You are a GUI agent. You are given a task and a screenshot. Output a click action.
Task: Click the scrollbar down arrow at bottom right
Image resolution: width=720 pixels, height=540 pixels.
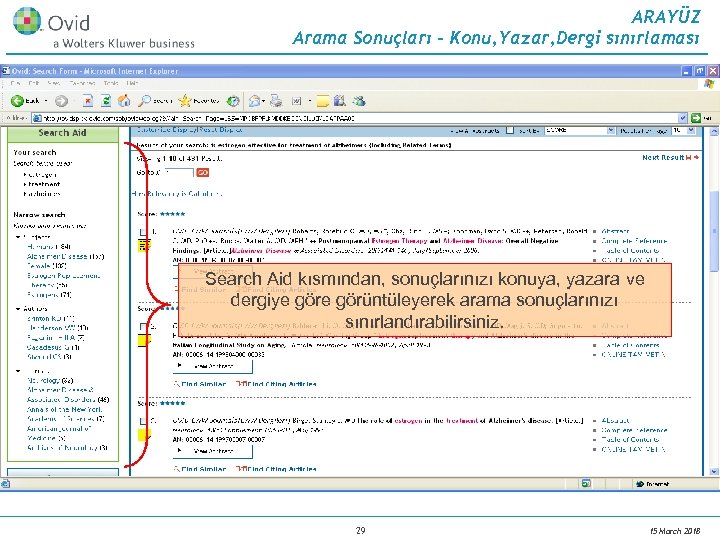click(714, 472)
